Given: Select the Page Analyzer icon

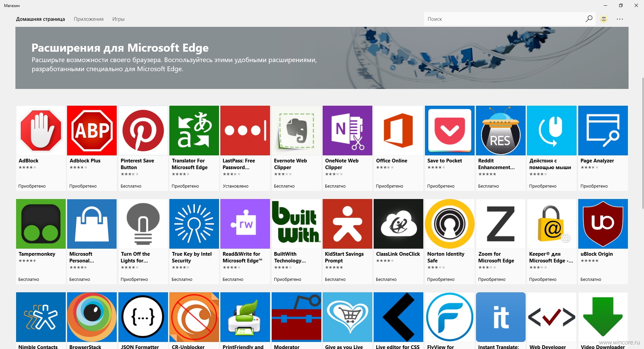Looking at the screenshot, I should (603, 131).
